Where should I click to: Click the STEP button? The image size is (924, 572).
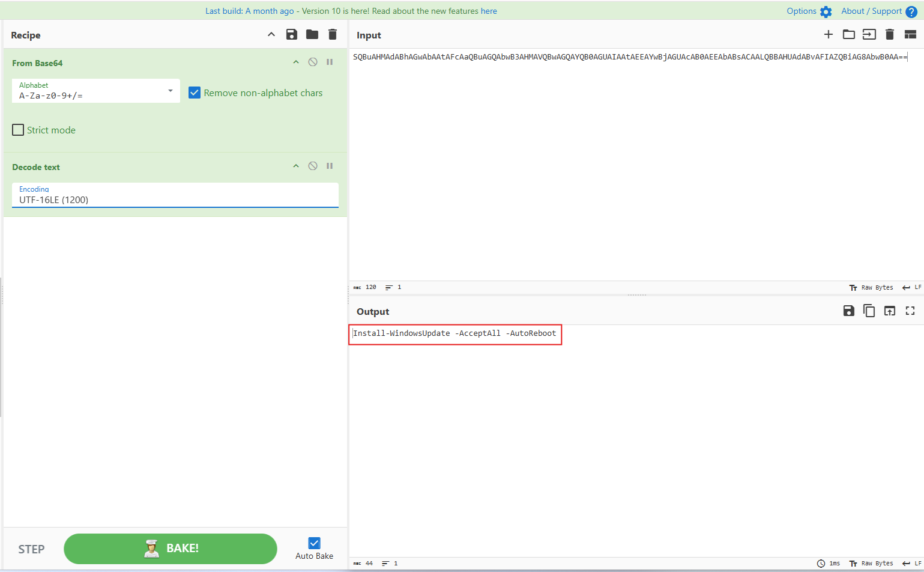[x=31, y=549]
